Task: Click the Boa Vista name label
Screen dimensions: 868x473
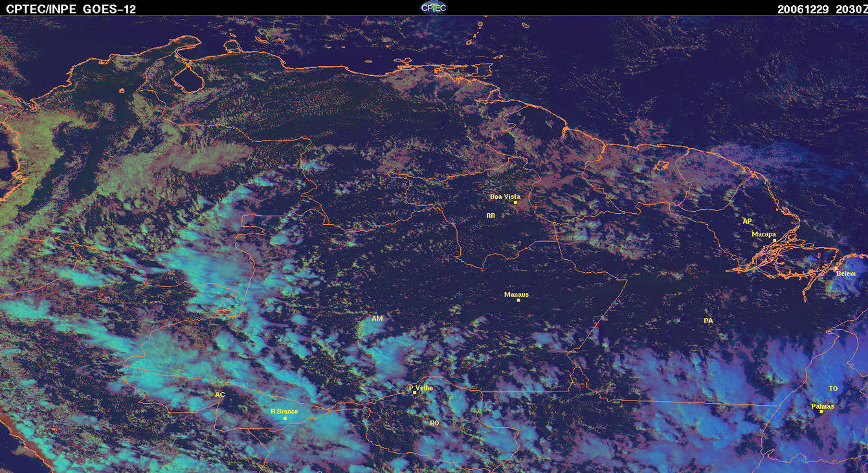Action: [505, 196]
